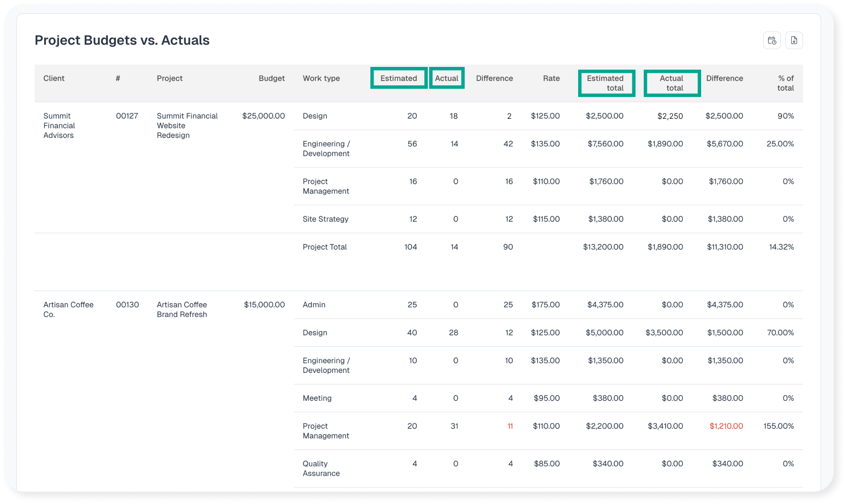Click the Estimated total column header
846x504 pixels.
tap(606, 83)
